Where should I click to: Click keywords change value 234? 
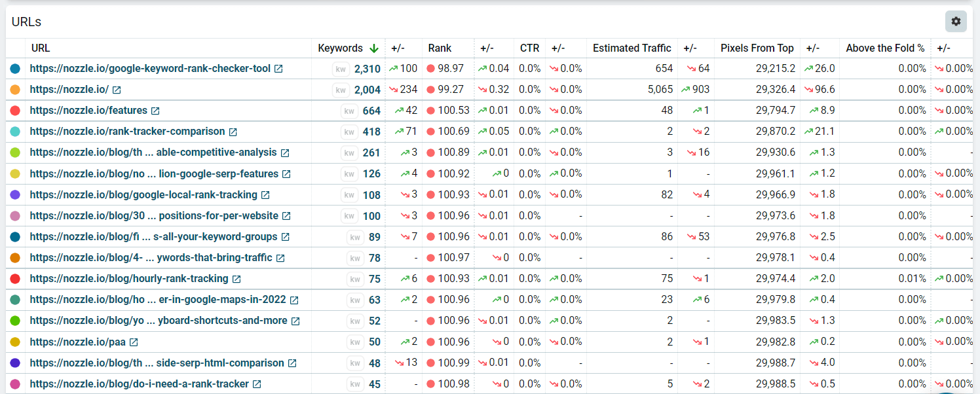(409, 90)
